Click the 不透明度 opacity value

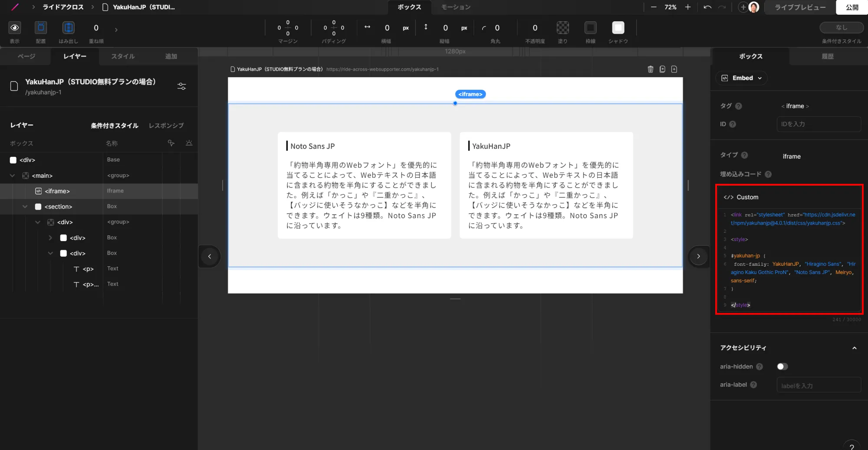tap(535, 28)
